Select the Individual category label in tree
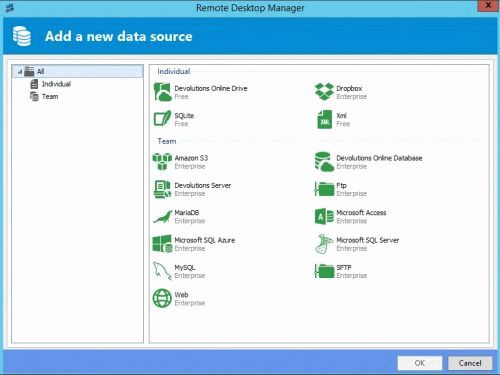This screenshot has width=500, height=375. pos(56,84)
